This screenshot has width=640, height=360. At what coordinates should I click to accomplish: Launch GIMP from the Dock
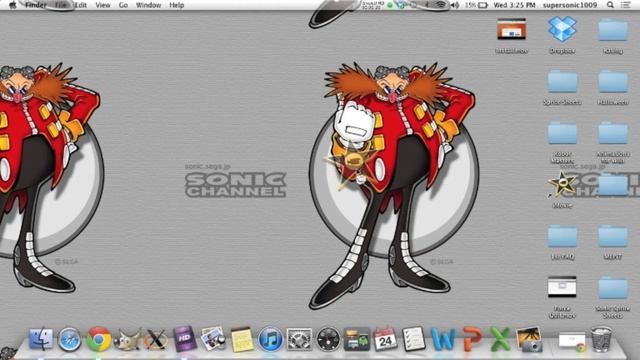(x=127, y=340)
